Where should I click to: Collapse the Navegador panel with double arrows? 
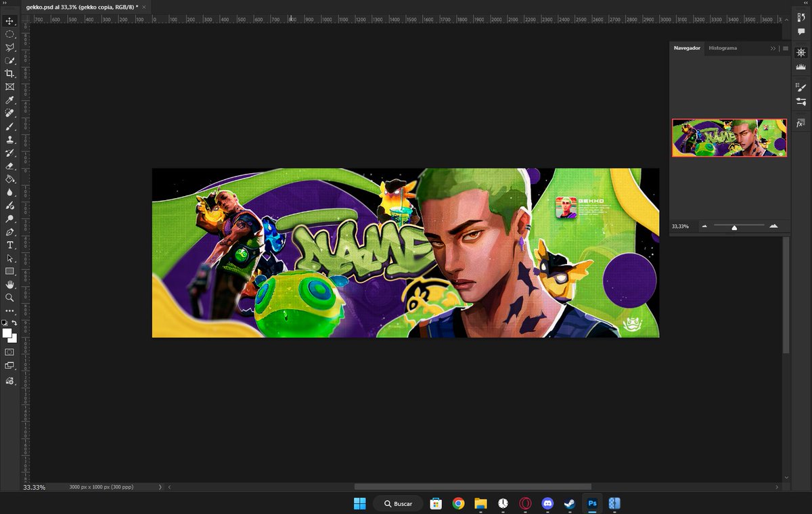773,49
